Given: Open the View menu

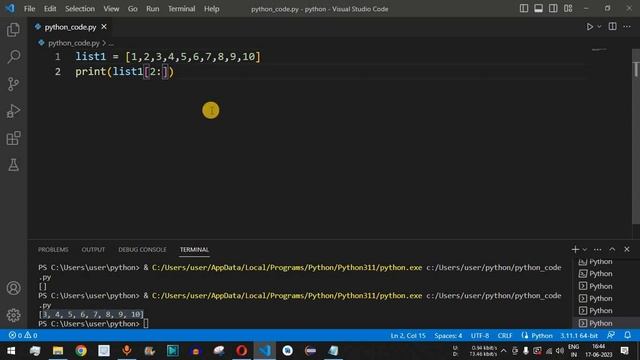Looking at the screenshot, I should 111,9.
